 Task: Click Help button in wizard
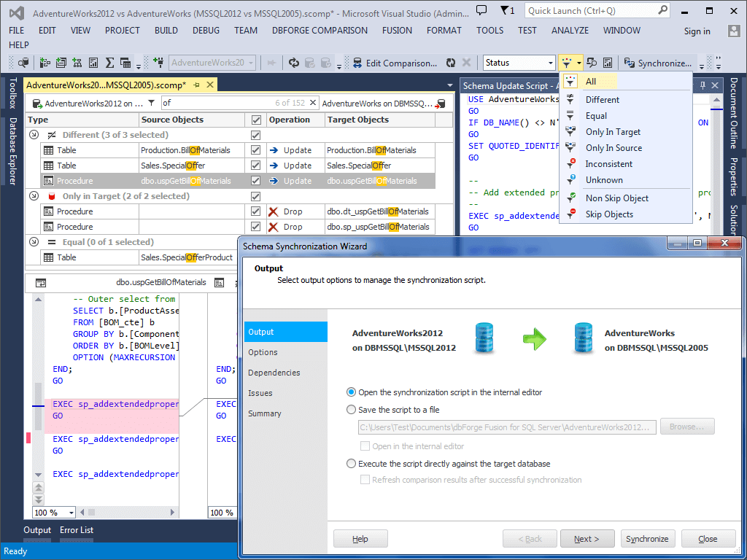[x=360, y=539]
